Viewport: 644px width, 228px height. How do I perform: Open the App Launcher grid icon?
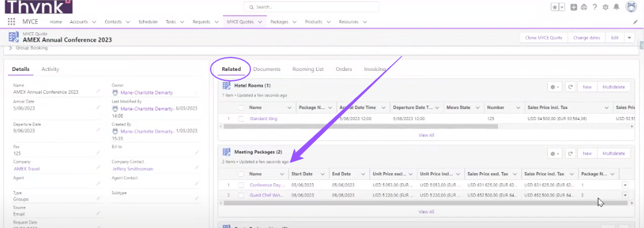[x=12, y=22]
